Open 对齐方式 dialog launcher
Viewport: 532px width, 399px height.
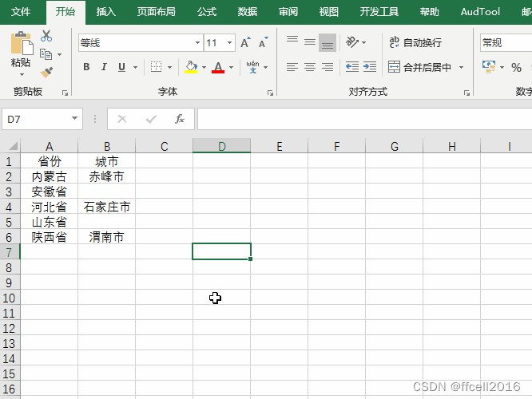pos(466,93)
